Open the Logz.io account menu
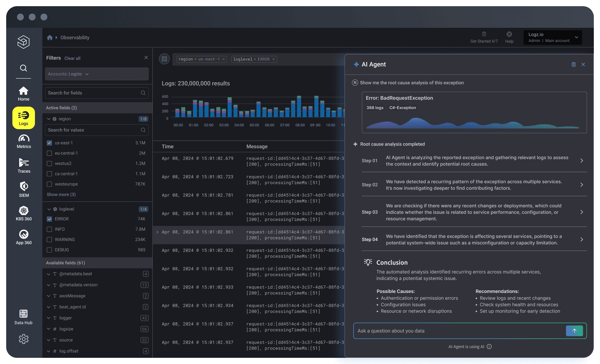This screenshot has width=600, height=364. pos(552,37)
